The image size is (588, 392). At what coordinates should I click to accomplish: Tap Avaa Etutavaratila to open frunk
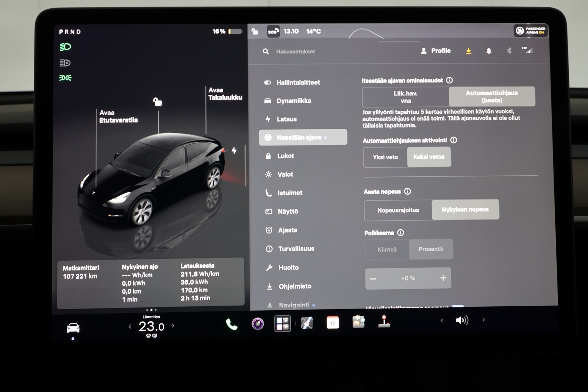[x=118, y=116]
